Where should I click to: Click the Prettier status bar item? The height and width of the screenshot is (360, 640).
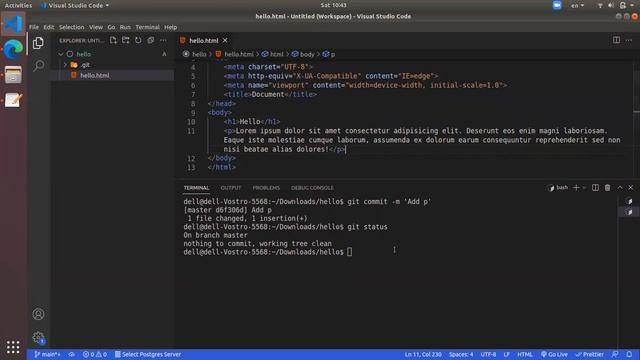pyautogui.click(x=589, y=354)
